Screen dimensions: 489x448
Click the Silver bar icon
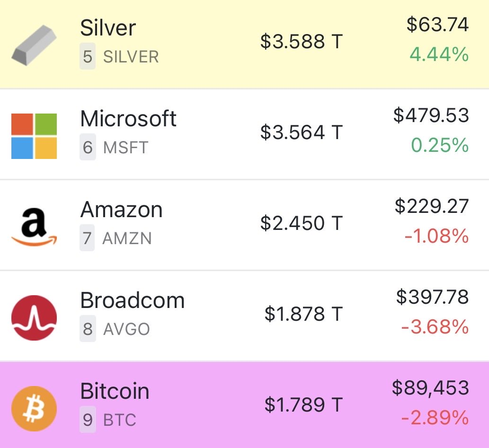[x=34, y=45]
